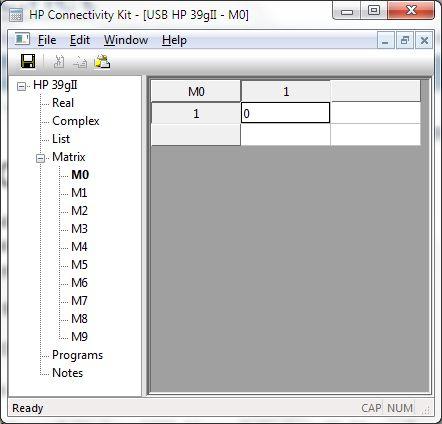
Task: Select the Complex tree item
Action: 76,121
